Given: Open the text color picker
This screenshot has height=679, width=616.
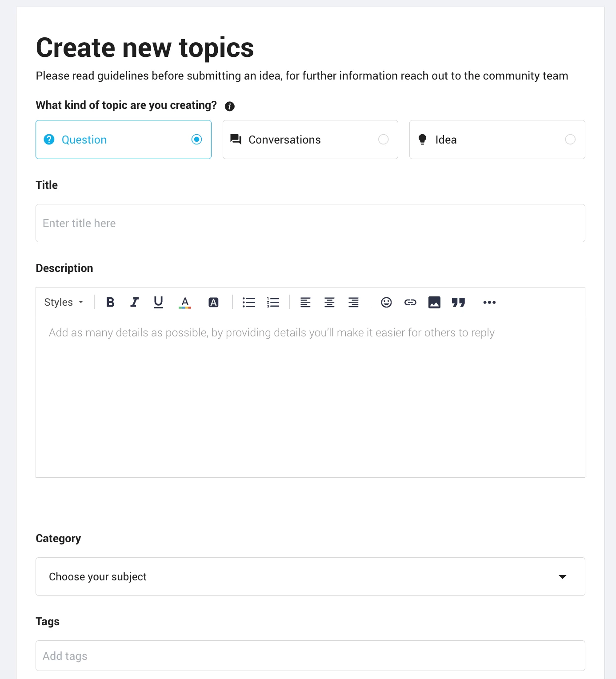Looking at the screenshot, I should point(185,302).
